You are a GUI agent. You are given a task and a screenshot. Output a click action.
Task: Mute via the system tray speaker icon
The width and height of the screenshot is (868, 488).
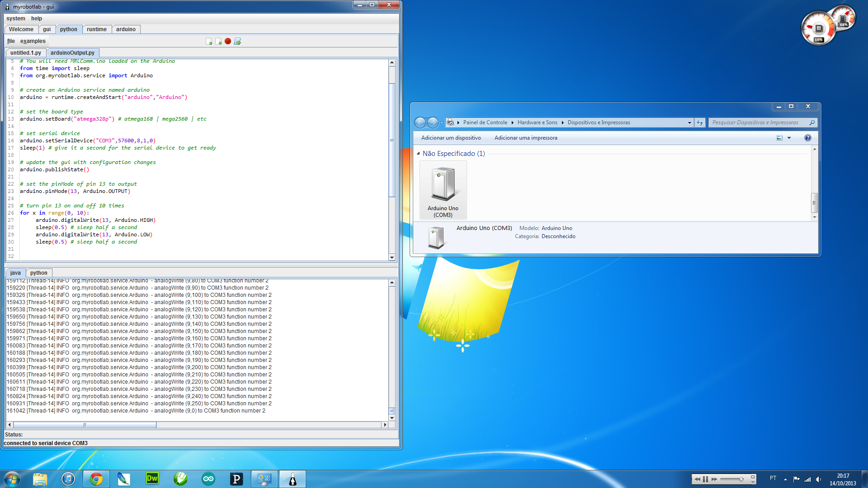click(819, 479)
